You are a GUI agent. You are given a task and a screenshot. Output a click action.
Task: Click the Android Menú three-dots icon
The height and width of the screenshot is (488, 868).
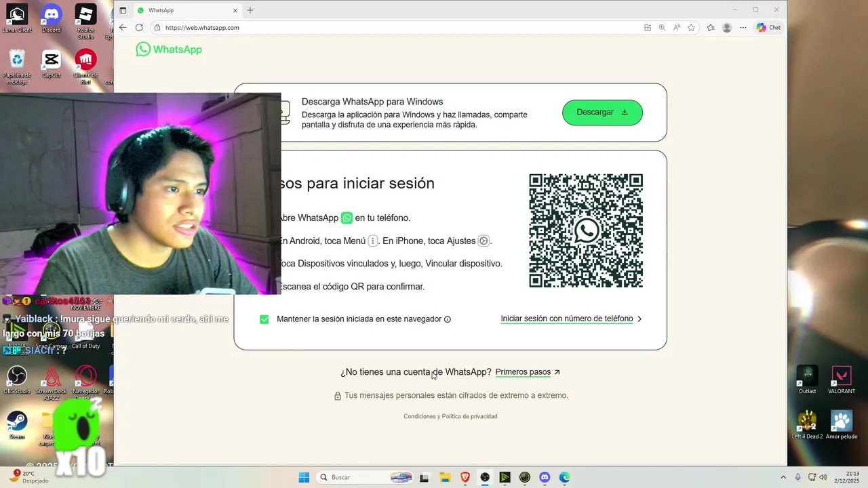(x=372, y=241)
